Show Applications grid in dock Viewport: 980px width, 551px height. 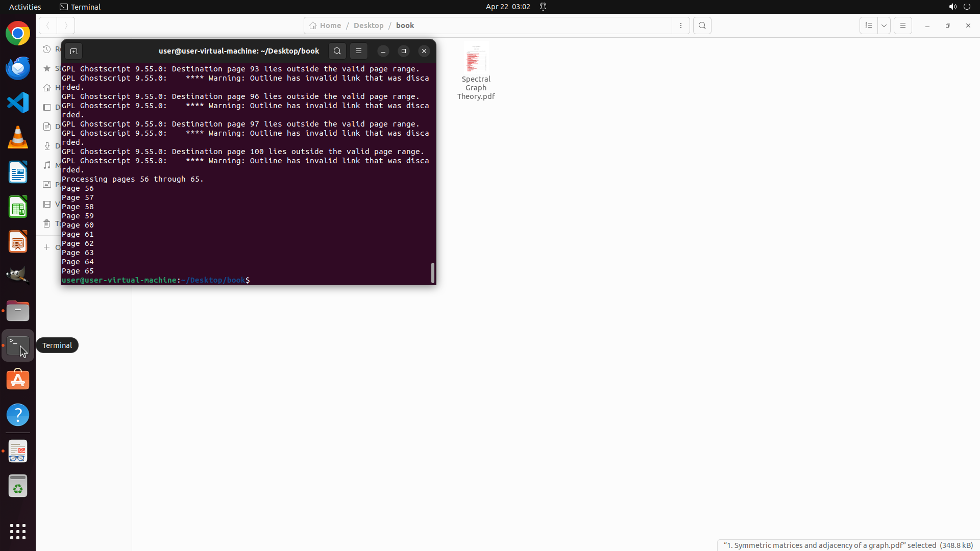click(18, 531)
